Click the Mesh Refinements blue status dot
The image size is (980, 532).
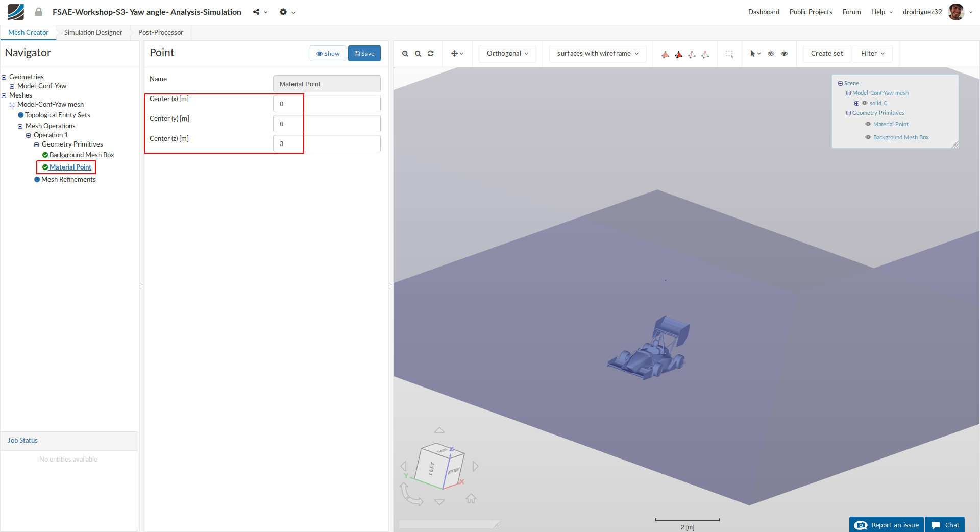[x=37, y=180]
